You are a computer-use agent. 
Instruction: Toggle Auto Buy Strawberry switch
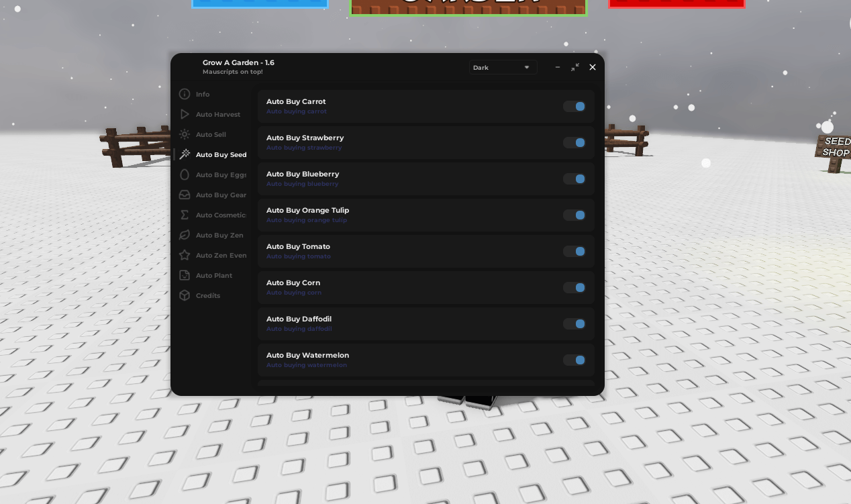574,142
